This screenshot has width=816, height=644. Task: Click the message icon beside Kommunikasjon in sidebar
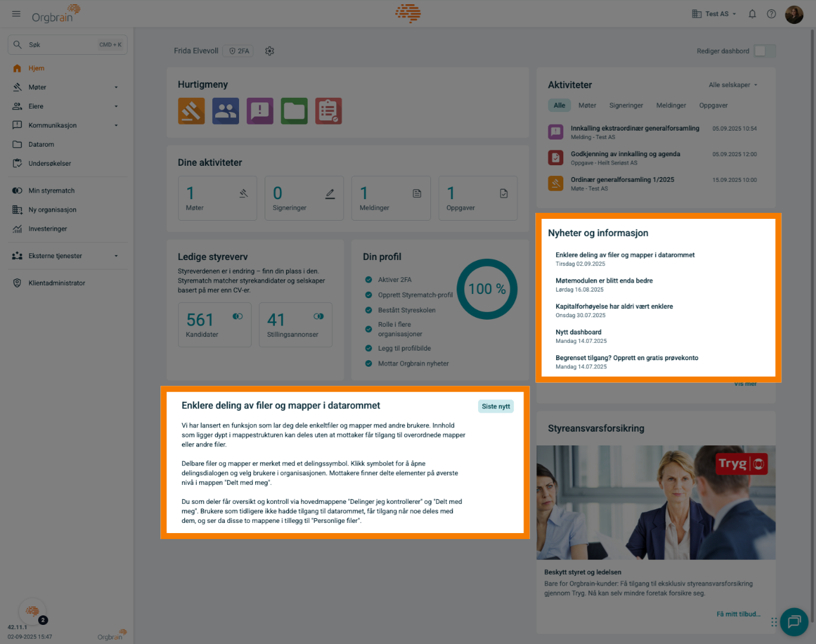pos(17,125)
